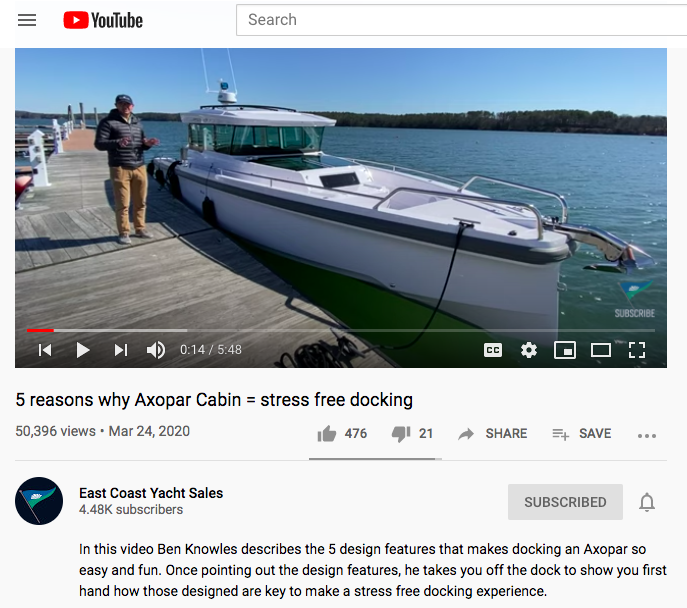Play the paused video

pos(82,350)
